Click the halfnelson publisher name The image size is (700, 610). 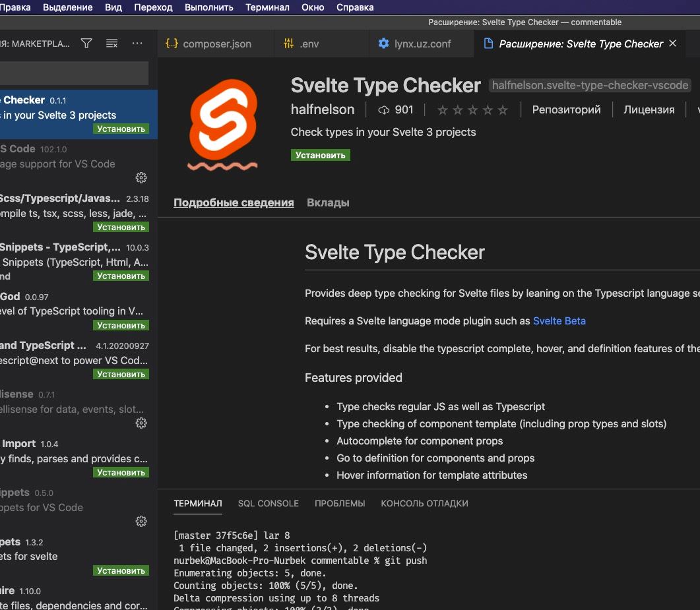point(323,109)
